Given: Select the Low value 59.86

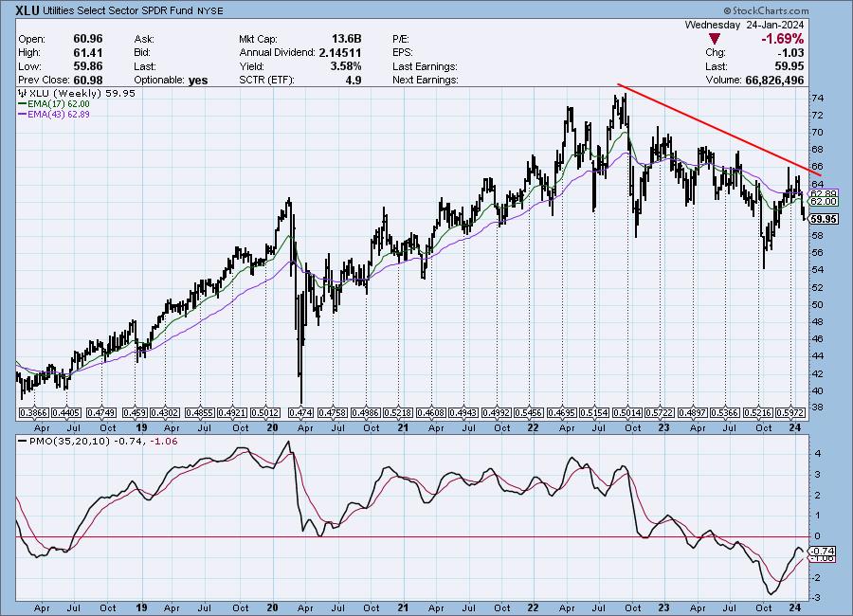Looking at the screenshot, I should (87, 65).
